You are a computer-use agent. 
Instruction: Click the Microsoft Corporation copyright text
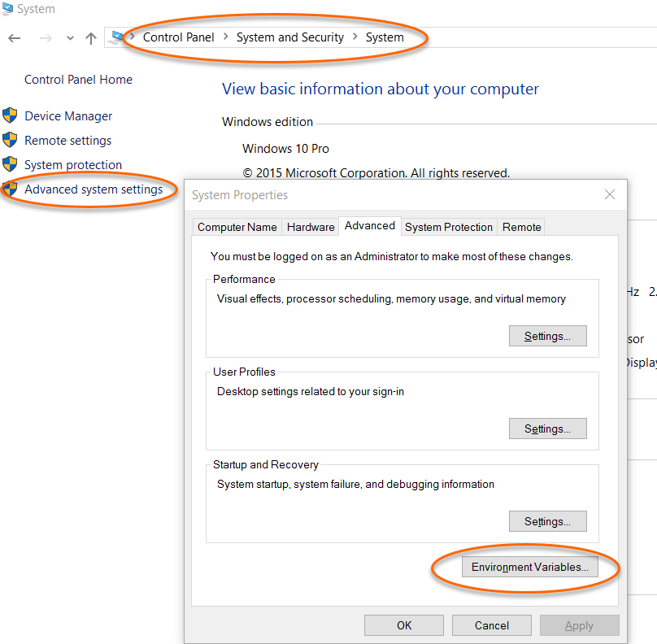pos(376,173)
